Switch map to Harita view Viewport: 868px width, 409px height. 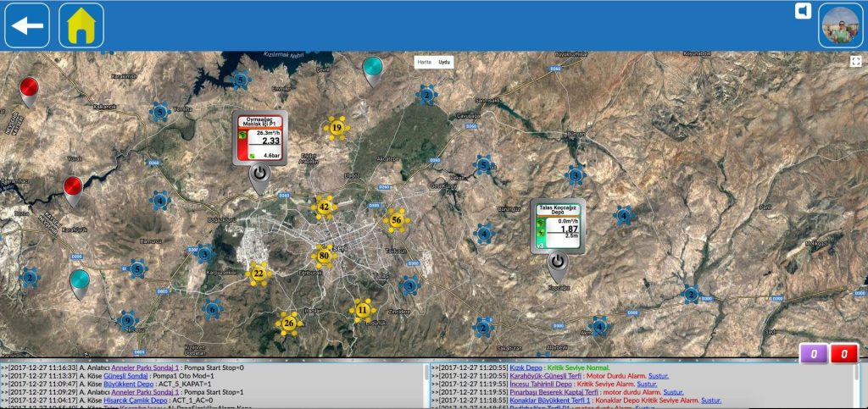click(425, 62)
